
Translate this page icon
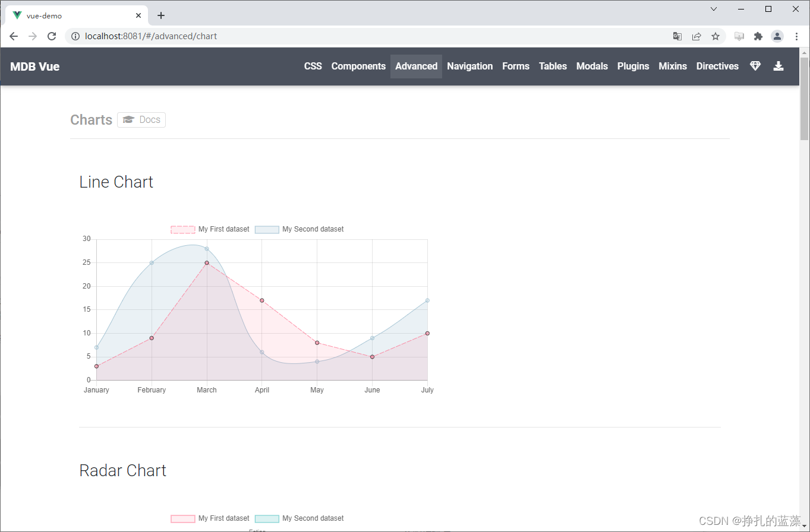(677, 36)
